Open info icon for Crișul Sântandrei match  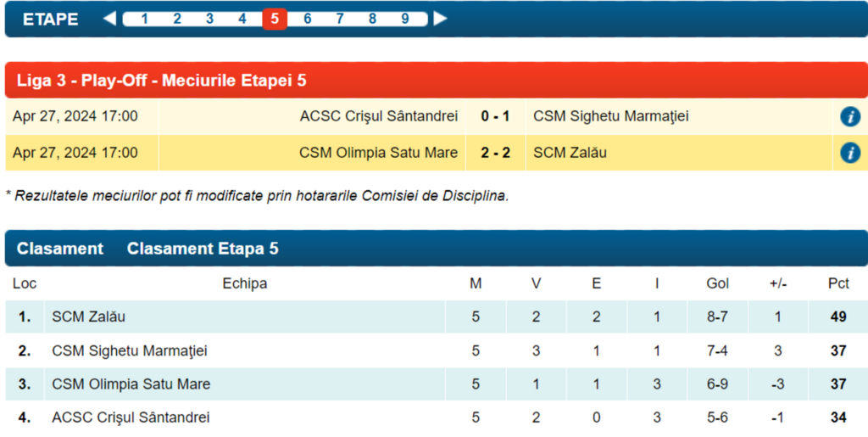pyautogui.click(x=850, y=117)
